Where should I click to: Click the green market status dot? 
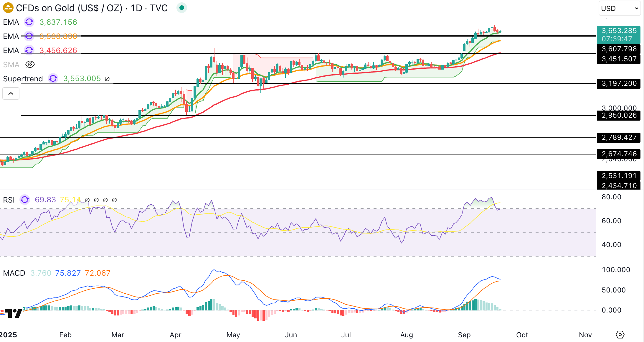182,8
